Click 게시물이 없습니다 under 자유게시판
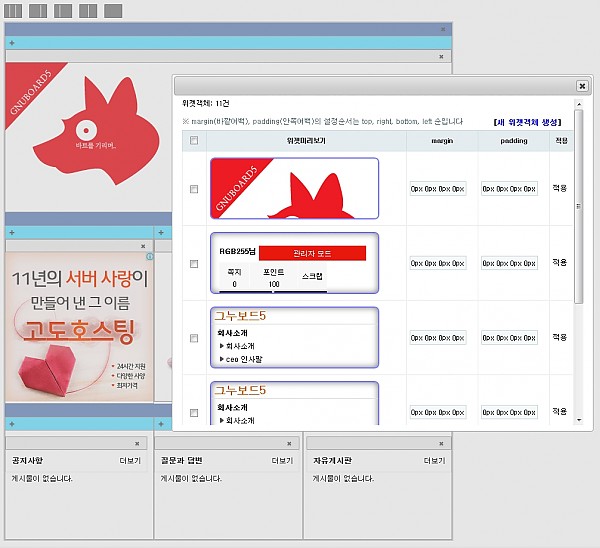Image resolution: width=600 pixels, height=548 pixels. (x=343, y=478)
